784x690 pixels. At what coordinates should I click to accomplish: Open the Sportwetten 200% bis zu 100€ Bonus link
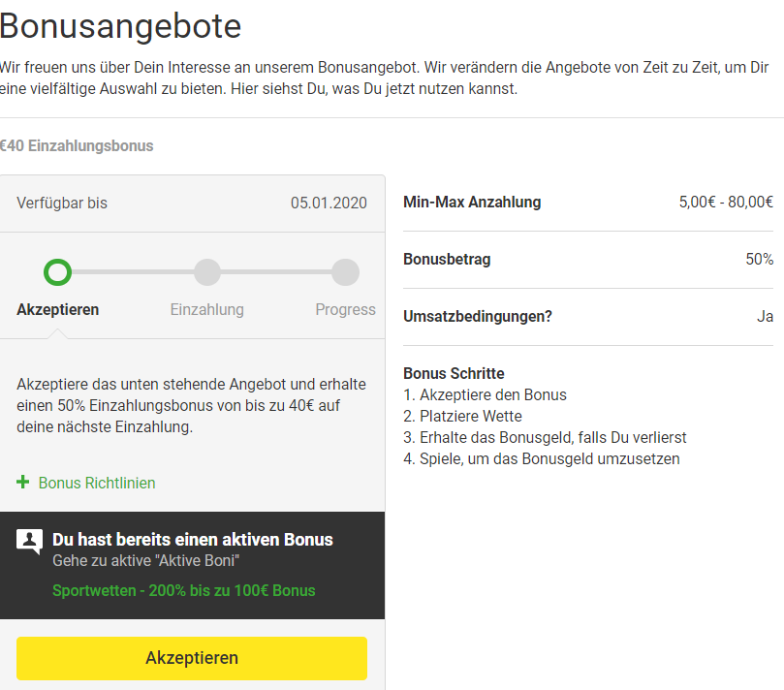click(184, 590)
